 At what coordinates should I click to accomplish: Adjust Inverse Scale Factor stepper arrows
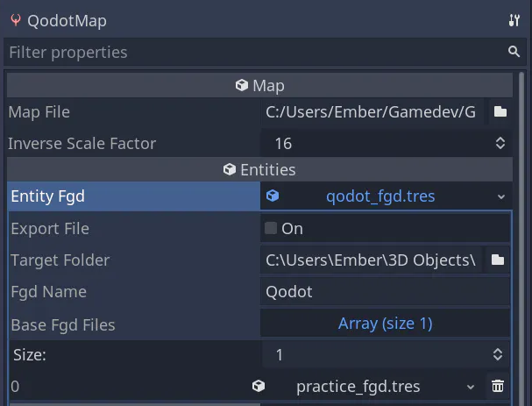500,143
